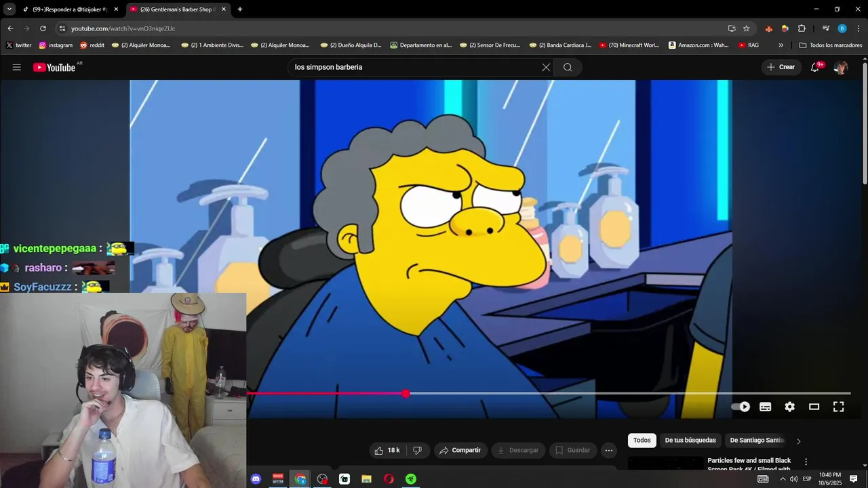Open Windows notification center
The height and width of the screenshot is (488, 868).
pos(854,479)
